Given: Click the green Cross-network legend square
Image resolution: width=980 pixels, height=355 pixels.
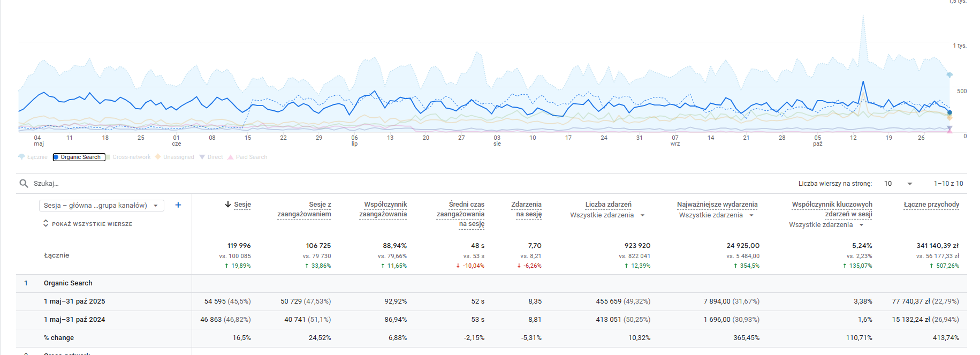Looking at the screenshot, I should (x=108, y=157).
